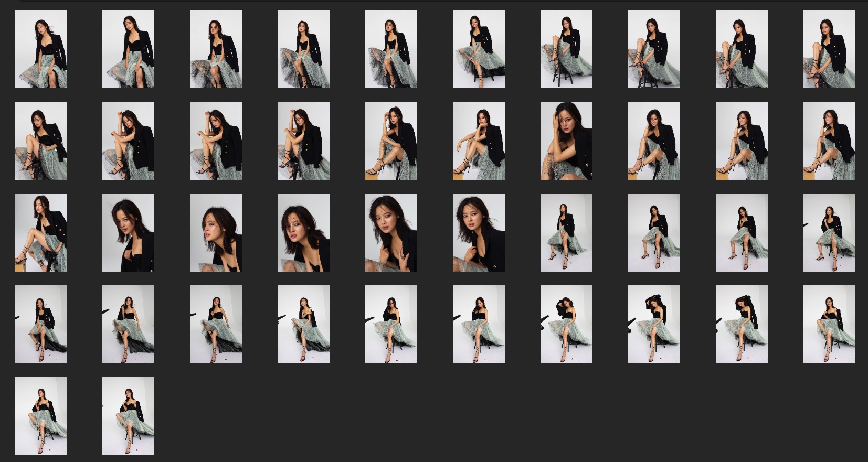Select the first thumbnail in the bottom row
The height and width of the screenshot is (462, 868).
pyautogui.click(x=40, y=416)
